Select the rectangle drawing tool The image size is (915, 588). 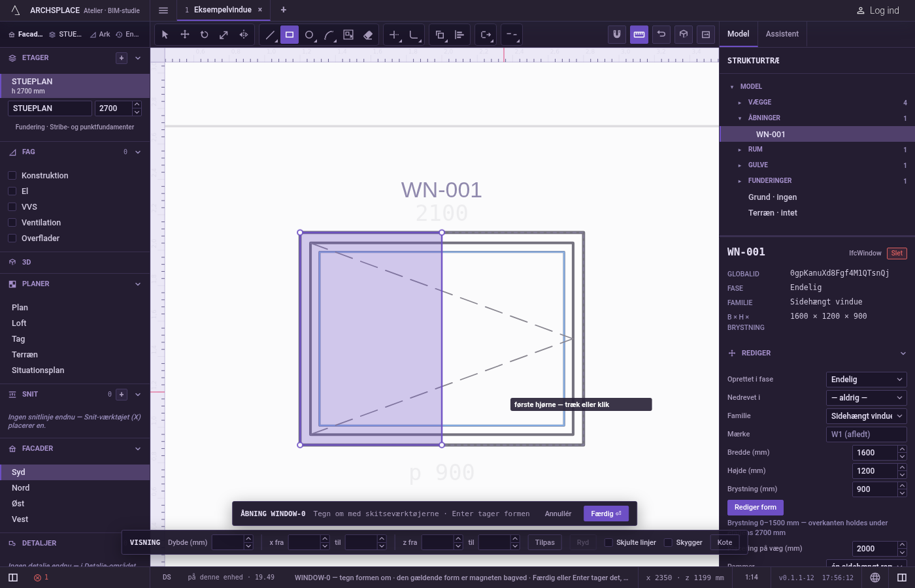point(290,35)
